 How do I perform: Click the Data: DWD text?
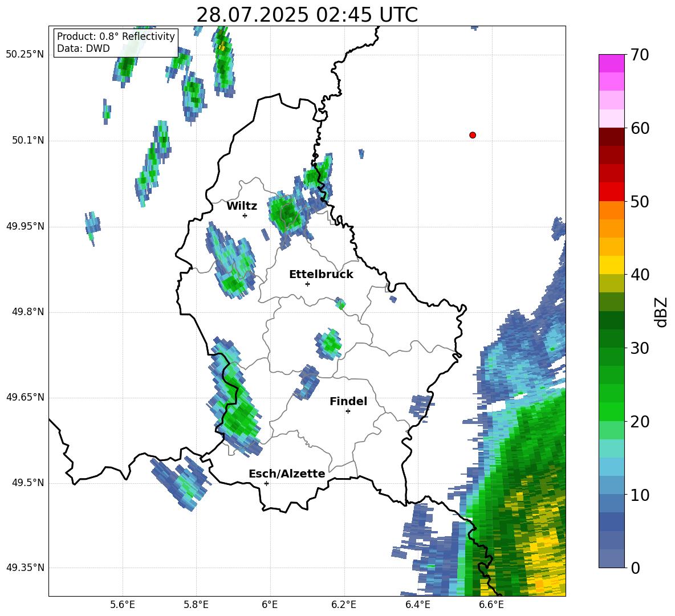click(83, 48)
